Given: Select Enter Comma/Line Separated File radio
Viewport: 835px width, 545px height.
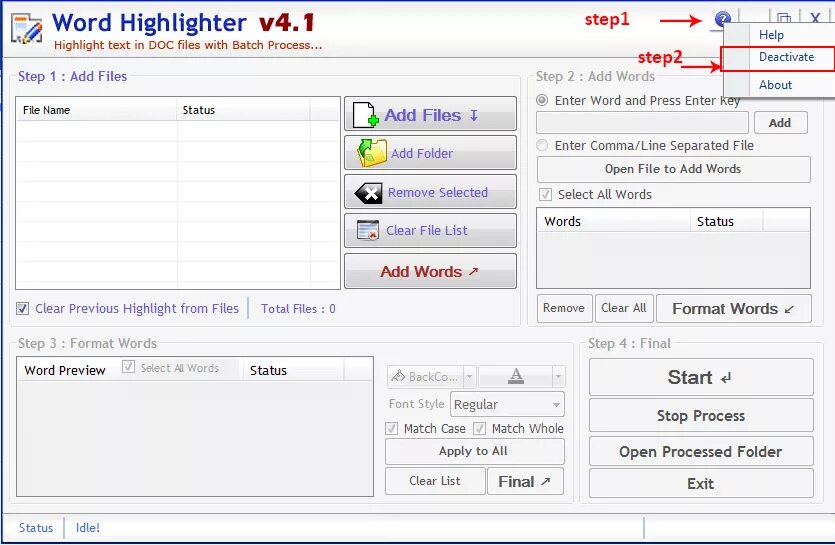Looking at the screenshot, I should (x=542, y=145).
